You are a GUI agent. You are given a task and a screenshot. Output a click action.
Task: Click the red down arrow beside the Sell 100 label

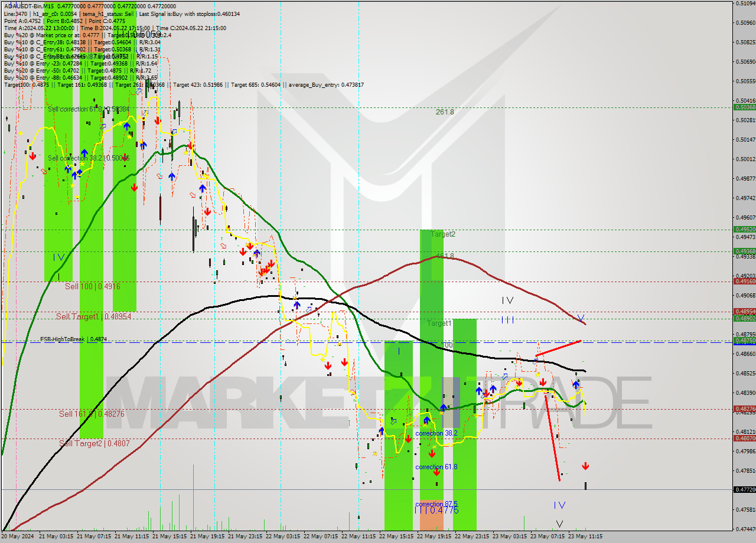[x=135, y=188]
